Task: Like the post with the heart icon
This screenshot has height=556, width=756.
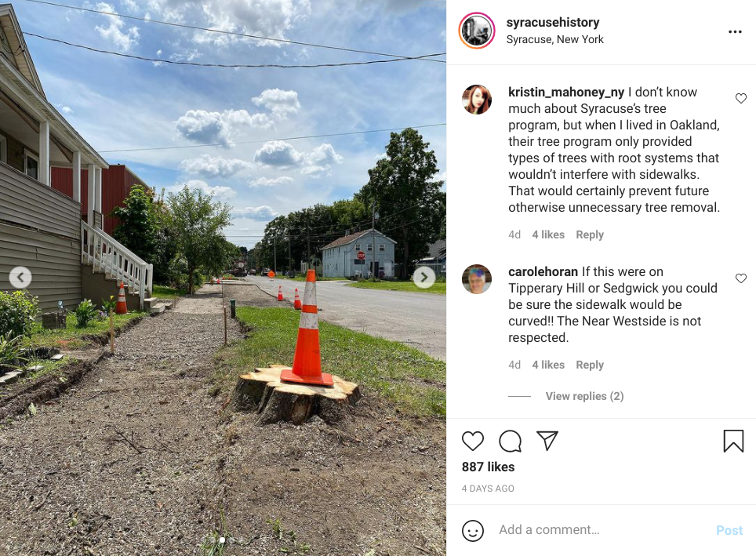Action: coord(472,441)
